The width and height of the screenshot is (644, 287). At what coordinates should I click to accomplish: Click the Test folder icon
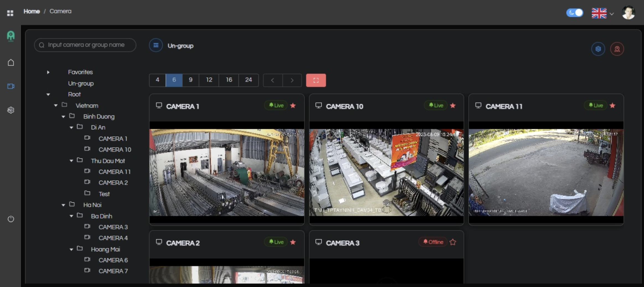click(x=87, y=193)
